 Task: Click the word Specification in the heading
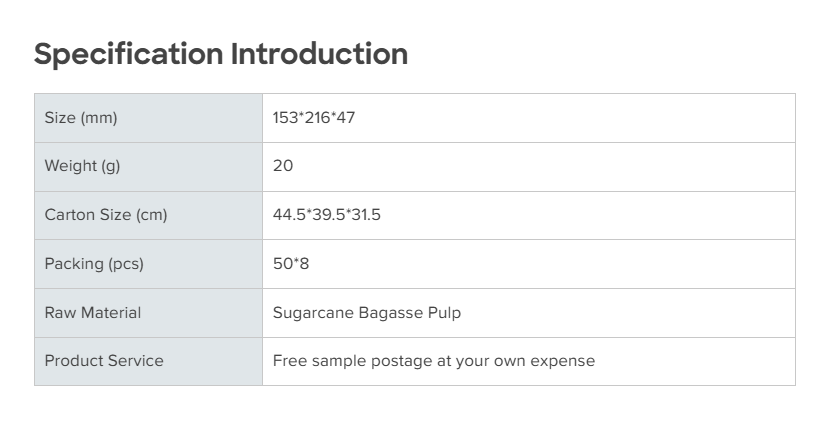pos(129,54)
